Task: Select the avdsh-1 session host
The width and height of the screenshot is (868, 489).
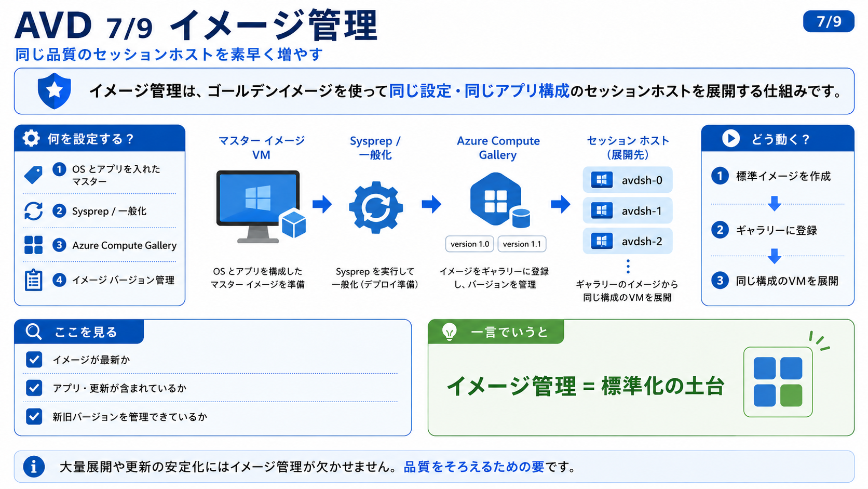Action: pos(628,210)
